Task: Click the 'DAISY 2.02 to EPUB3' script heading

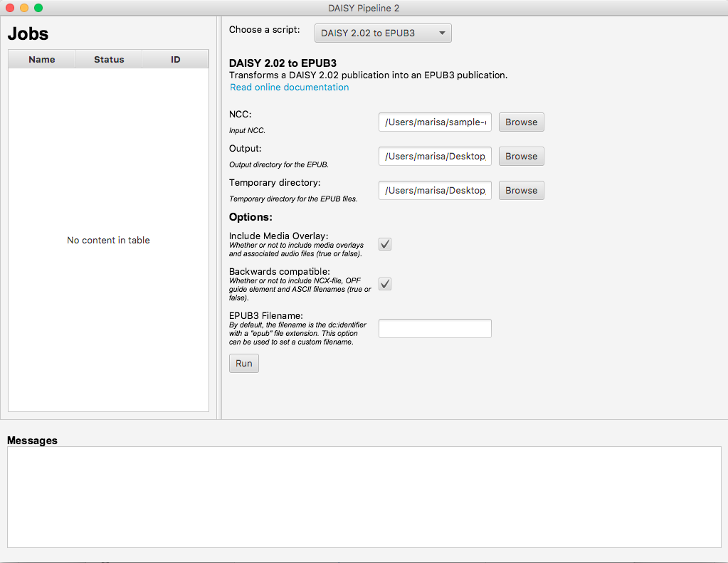Action: pos(283,63)
